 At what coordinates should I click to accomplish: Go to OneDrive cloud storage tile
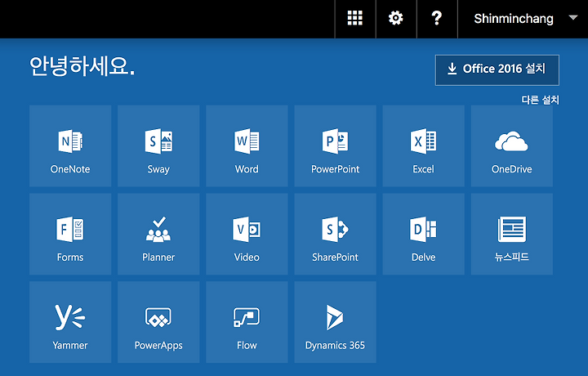[512, 145]
